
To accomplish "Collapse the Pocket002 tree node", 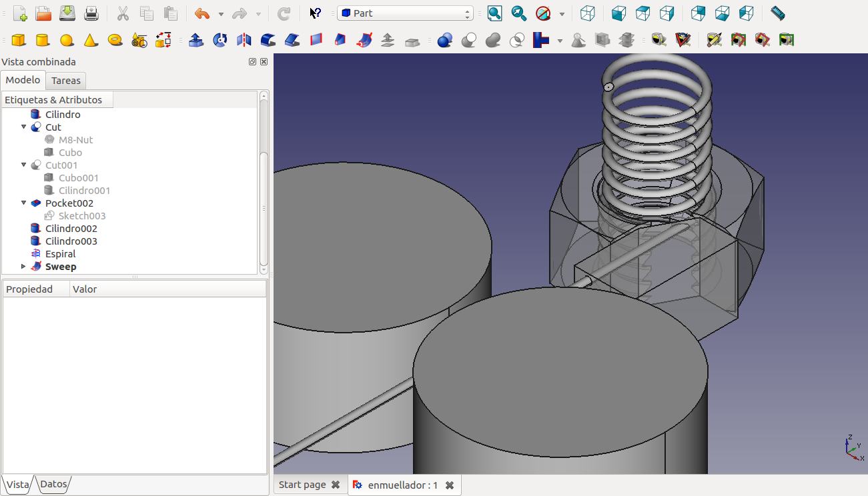I will (x=24, y=203).
